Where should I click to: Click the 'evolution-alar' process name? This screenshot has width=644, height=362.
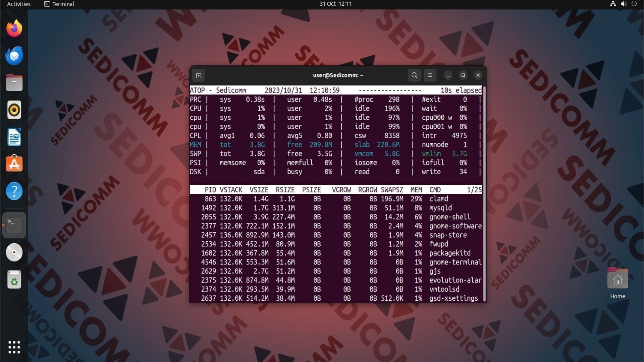click(455, 280)
